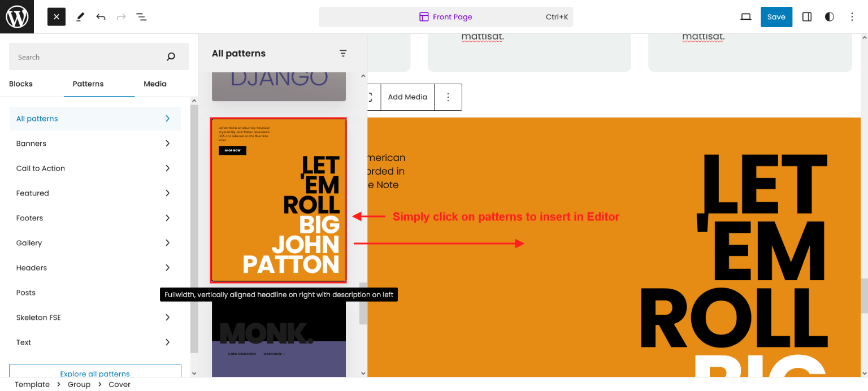
Task: Expand the Headers category chevron
Action: [167, 268]
